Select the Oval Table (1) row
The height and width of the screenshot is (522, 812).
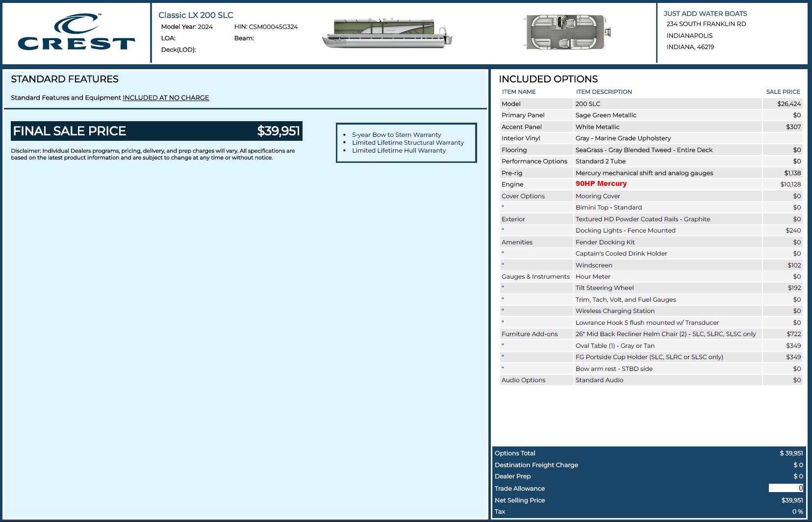[x=651, y=346]
